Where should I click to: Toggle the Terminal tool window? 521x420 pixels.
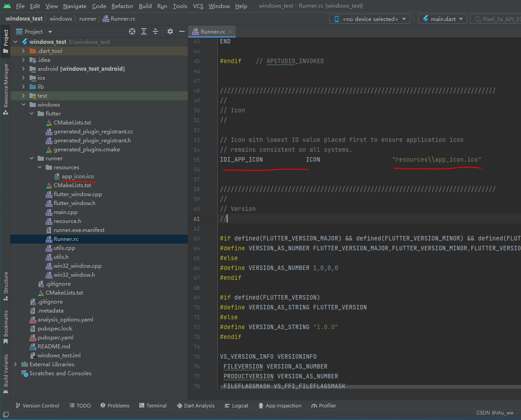(x=152, y=406)
